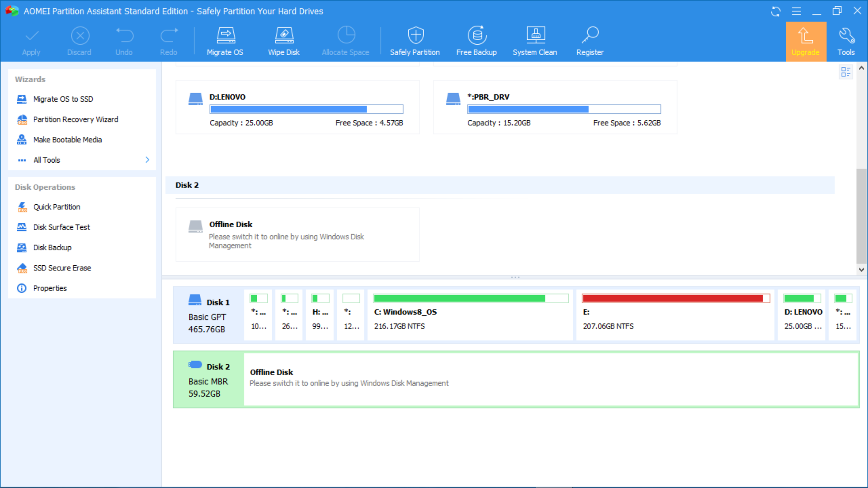Click All Tools in Wizards panel
Screen dimensions: 868x488
coord(47,160)
